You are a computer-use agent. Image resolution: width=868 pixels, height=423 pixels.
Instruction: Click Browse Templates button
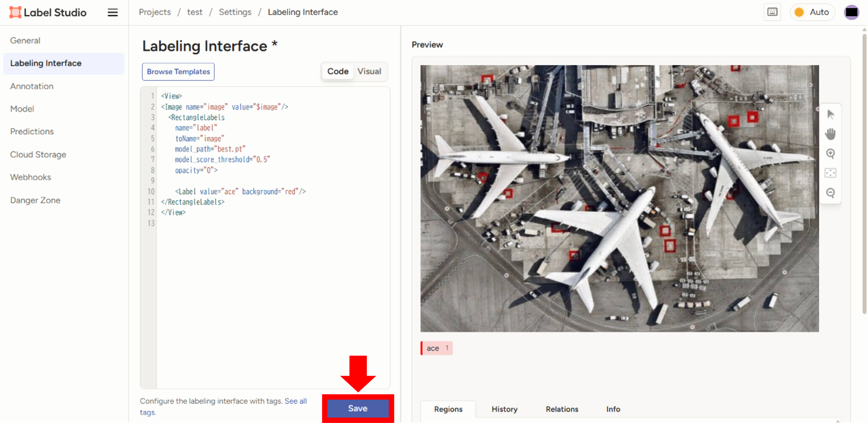click(x=178, y=72)
